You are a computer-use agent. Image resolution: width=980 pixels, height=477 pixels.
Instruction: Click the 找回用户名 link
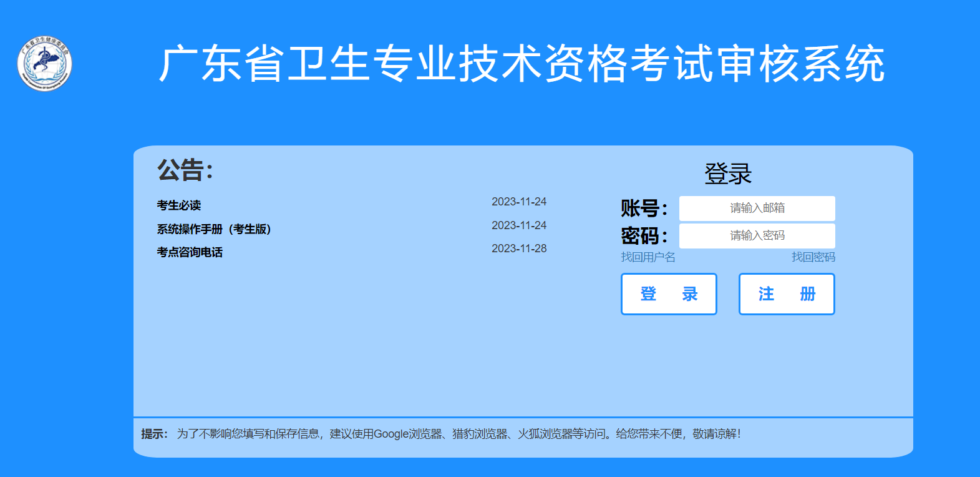point(648,257)
